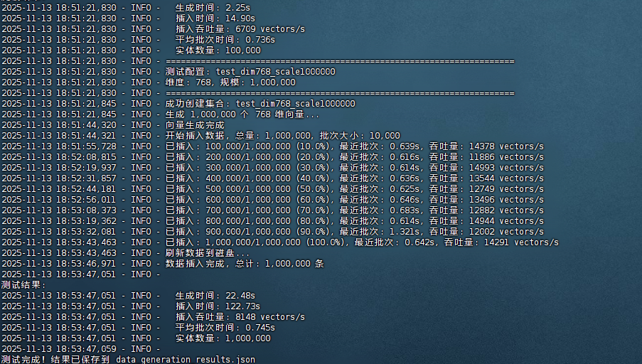The height and width of the screenshot is (364, 642).
Task: Click the text '测试配置: test_dim768_scale1000000'
Action: coord(250,72)
